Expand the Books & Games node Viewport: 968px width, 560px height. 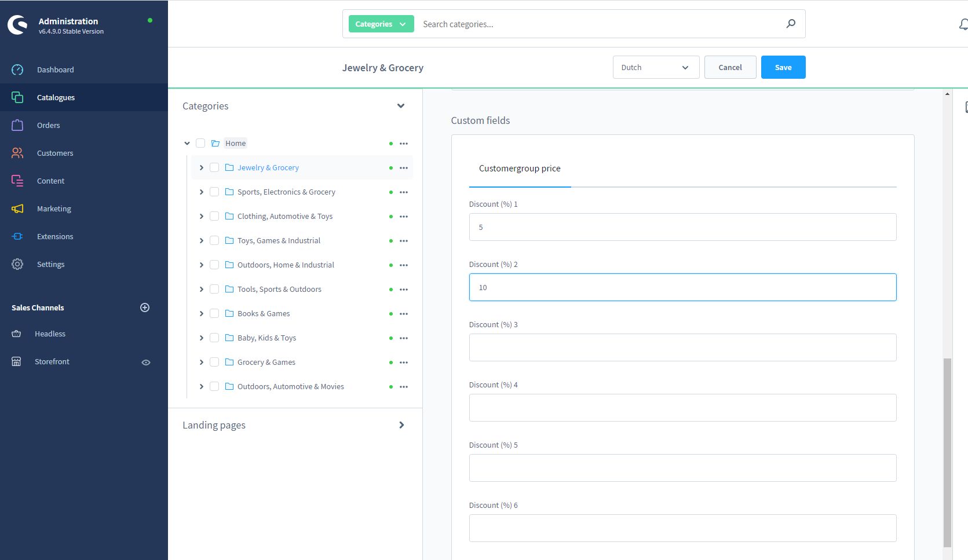pos(201,313)
